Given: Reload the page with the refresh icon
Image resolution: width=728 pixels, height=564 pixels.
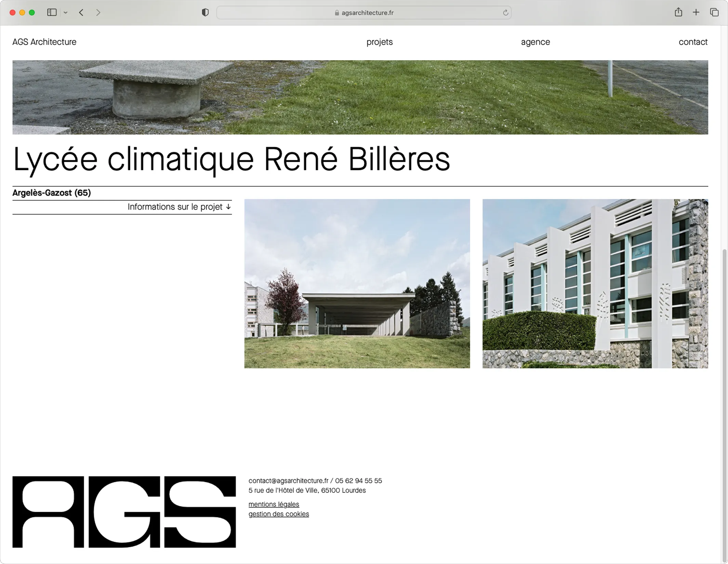Looking at the screenshot, I should click(505, 13).
